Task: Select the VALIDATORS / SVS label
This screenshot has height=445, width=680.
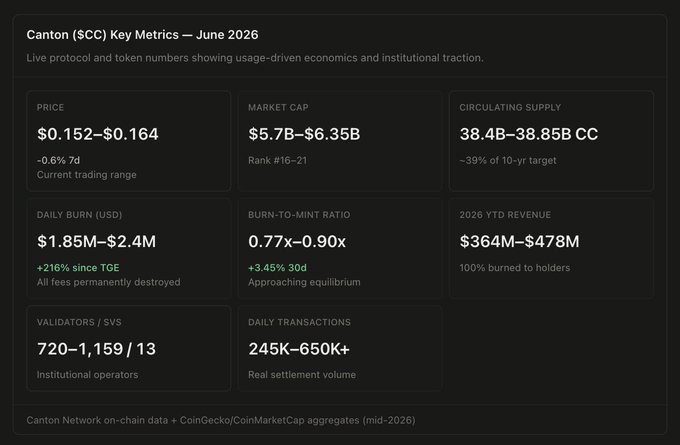Action: (x=79, y=322)
